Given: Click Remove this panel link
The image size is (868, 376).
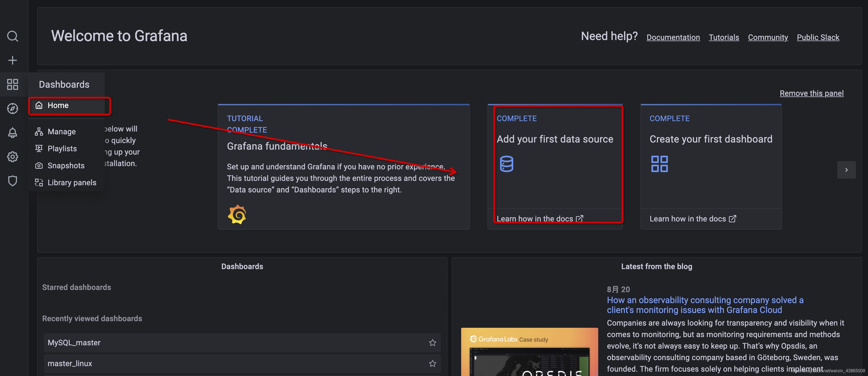Looking at the screenshot, I should [x=812, y=93].
